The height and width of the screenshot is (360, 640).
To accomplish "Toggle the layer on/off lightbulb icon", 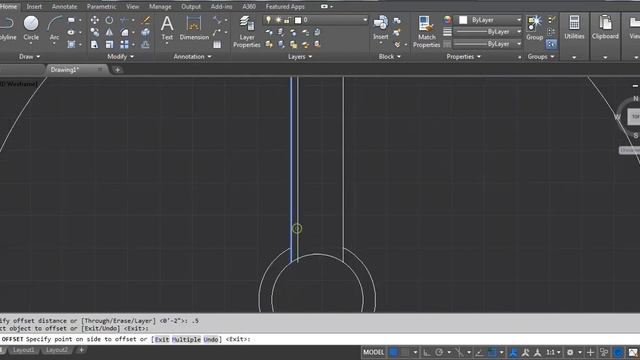I will 268,20.
